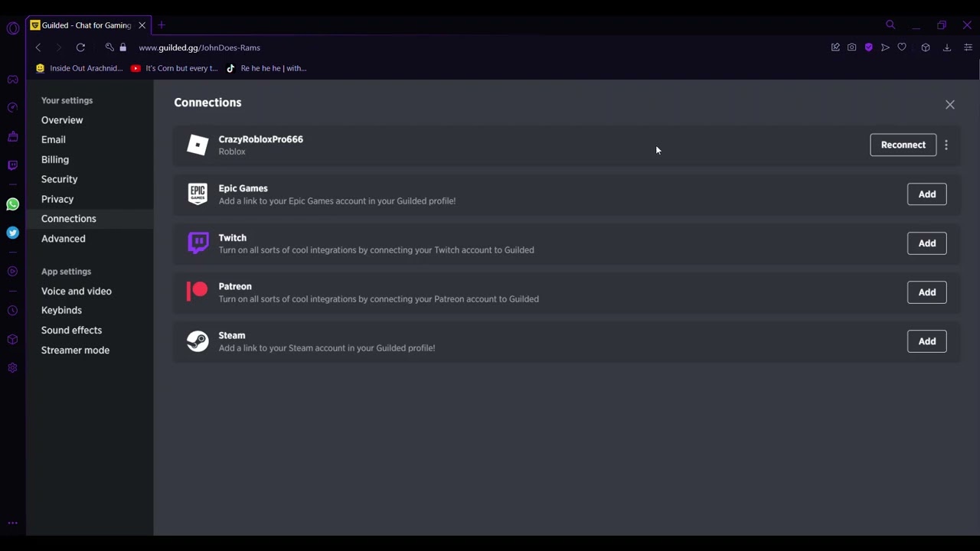Expand sidebar three-dots menu at the bottom
The width and height of the screenshot is (980, 551).
point(12,523)
